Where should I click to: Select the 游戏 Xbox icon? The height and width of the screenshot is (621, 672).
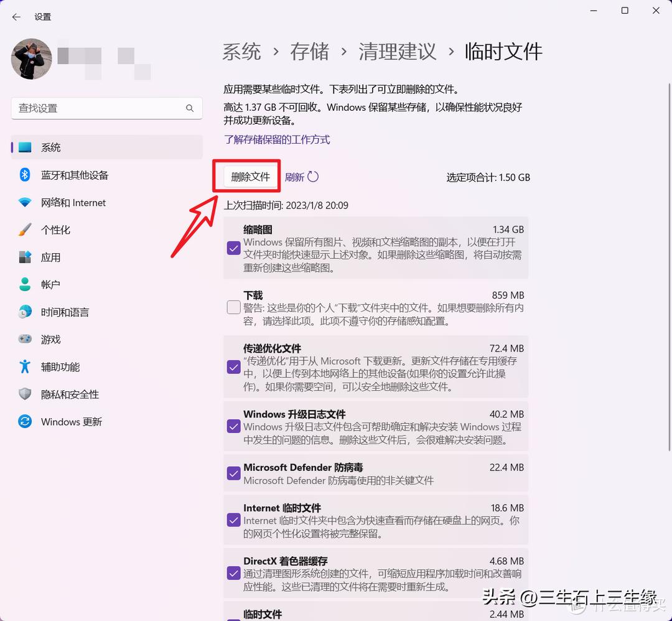pyautogui.click(x=24, y=339)
